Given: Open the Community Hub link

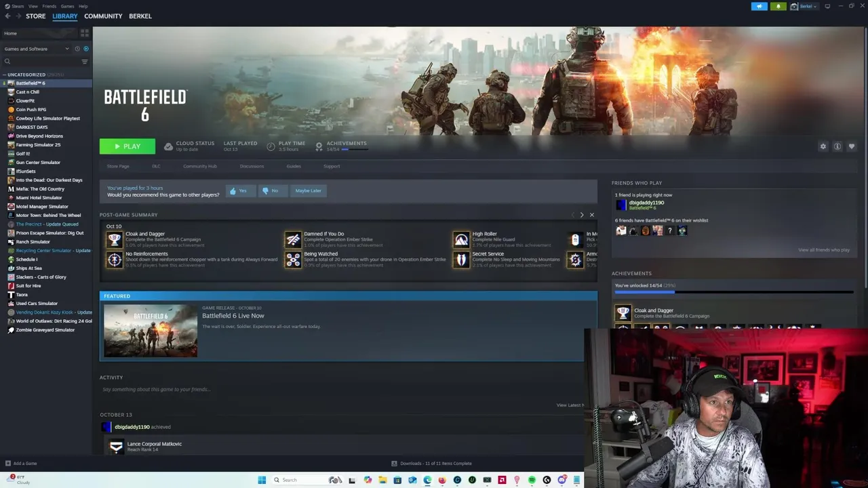Looking at the screenshot, I should [x=200, y=166].
